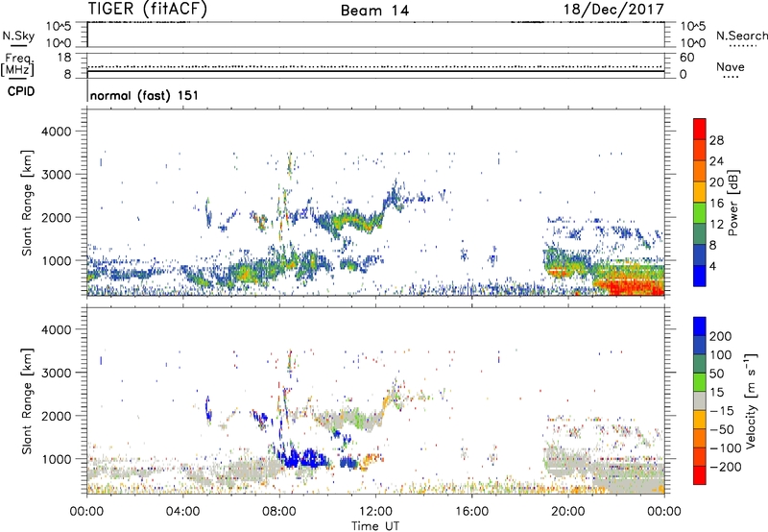Click the "4000" tick on the power panel

click(57, 132)
